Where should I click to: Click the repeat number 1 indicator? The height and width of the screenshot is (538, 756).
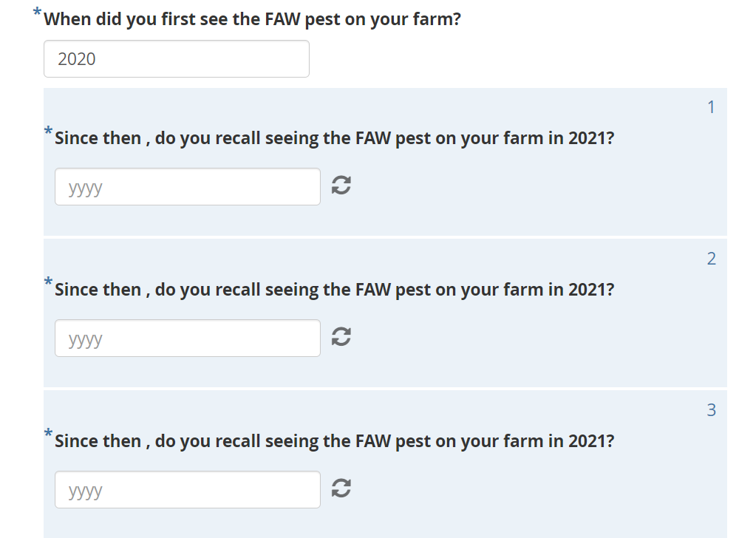coord(711,107)
